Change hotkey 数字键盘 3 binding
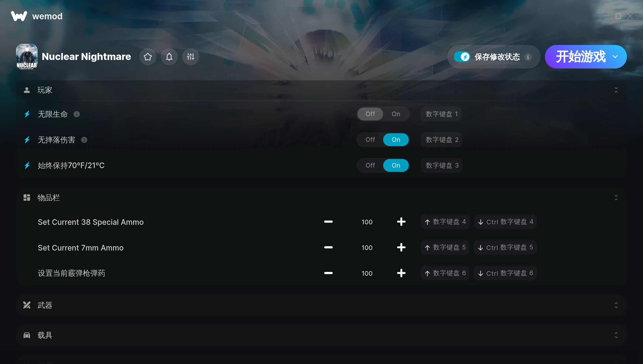The image size is (643, 364). [x=442, y=165]
